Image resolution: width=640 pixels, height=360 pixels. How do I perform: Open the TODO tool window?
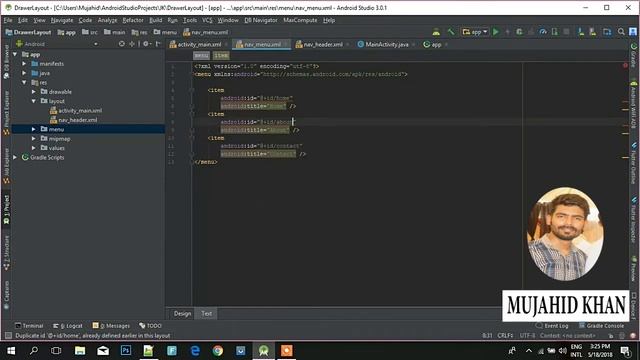coord(150,326)
